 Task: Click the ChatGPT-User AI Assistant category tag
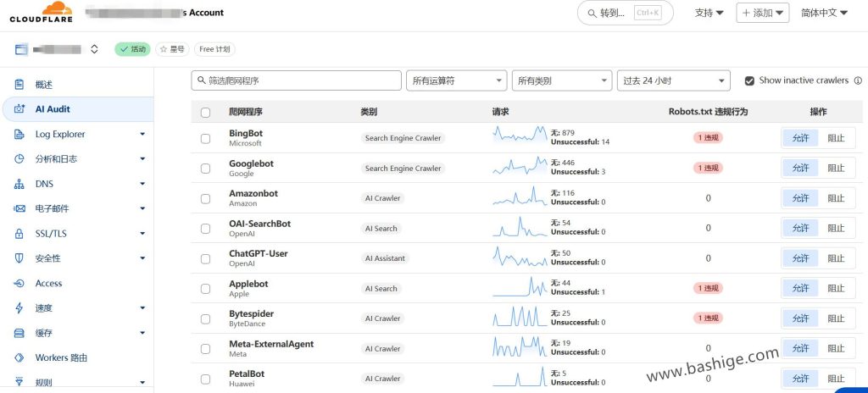(385, 258)
